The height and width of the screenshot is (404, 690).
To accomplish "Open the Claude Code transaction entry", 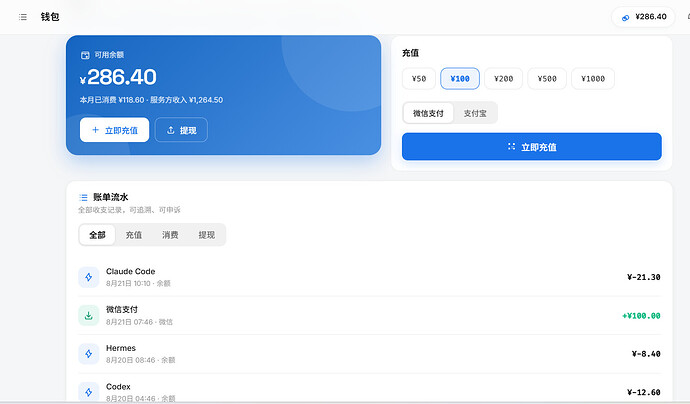I will [x=369, y=277].
